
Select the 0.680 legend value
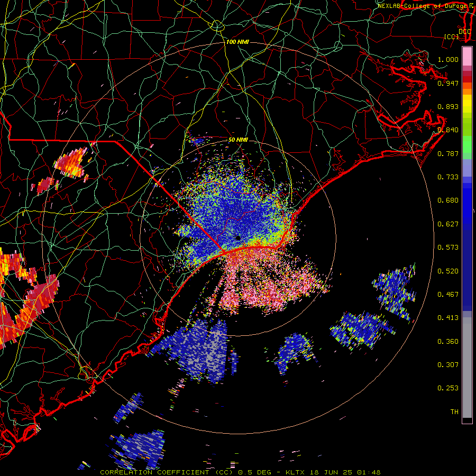448,200
